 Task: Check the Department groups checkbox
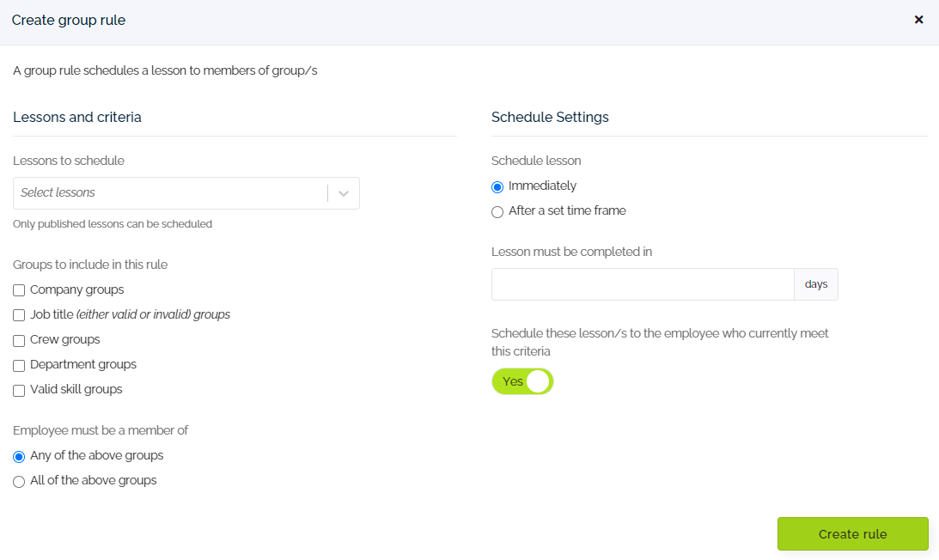coord(18,365)
